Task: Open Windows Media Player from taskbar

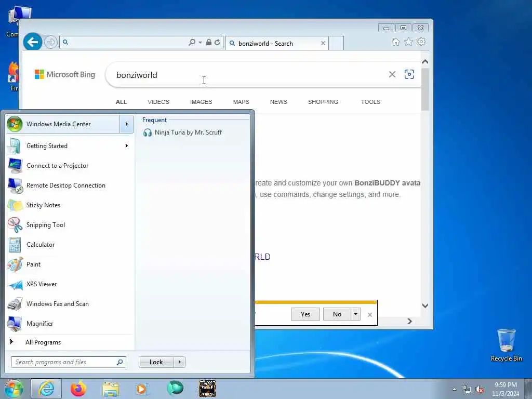Action: tap(142, 389)
